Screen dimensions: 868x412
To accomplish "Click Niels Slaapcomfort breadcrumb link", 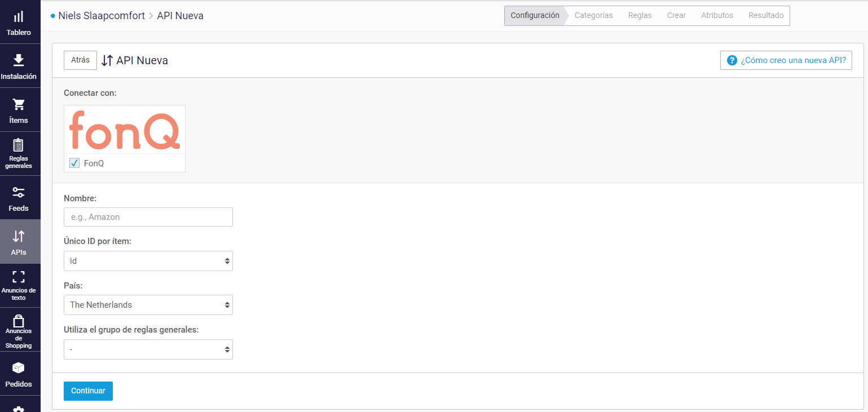I will coord(102,16).
